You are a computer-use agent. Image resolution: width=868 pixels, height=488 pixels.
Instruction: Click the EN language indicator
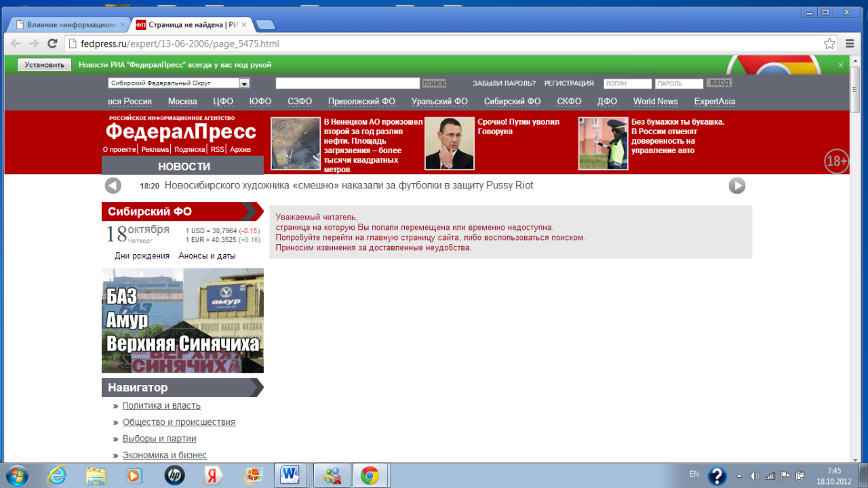694,474
